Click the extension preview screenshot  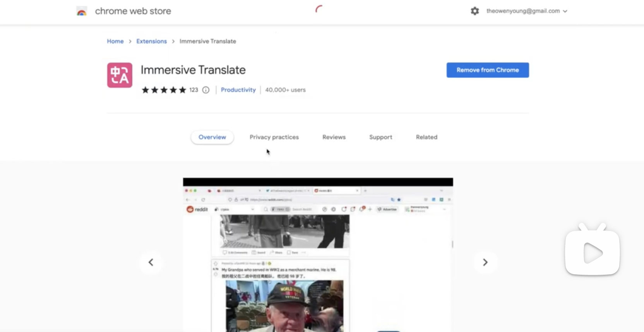pos(318,255)
